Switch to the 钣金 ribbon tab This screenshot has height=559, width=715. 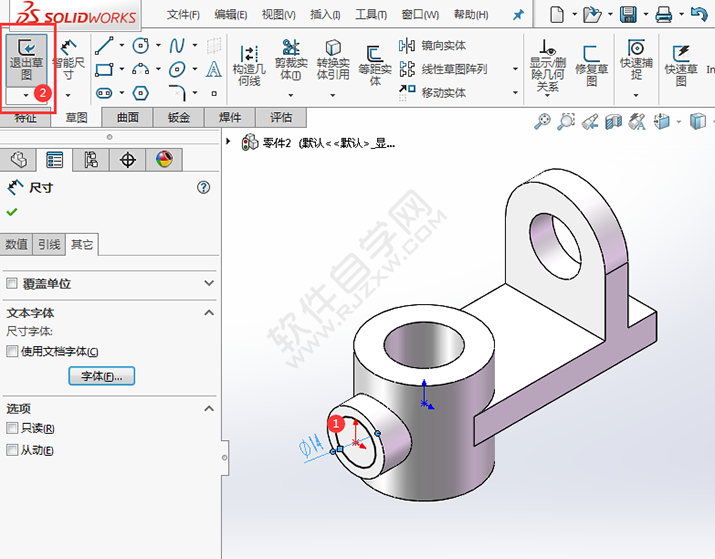179,118
